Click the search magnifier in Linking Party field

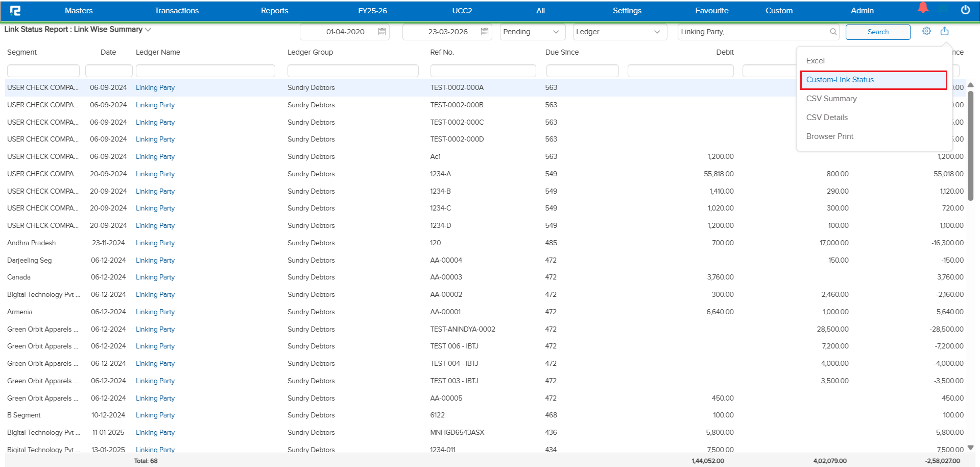(833, 32)
